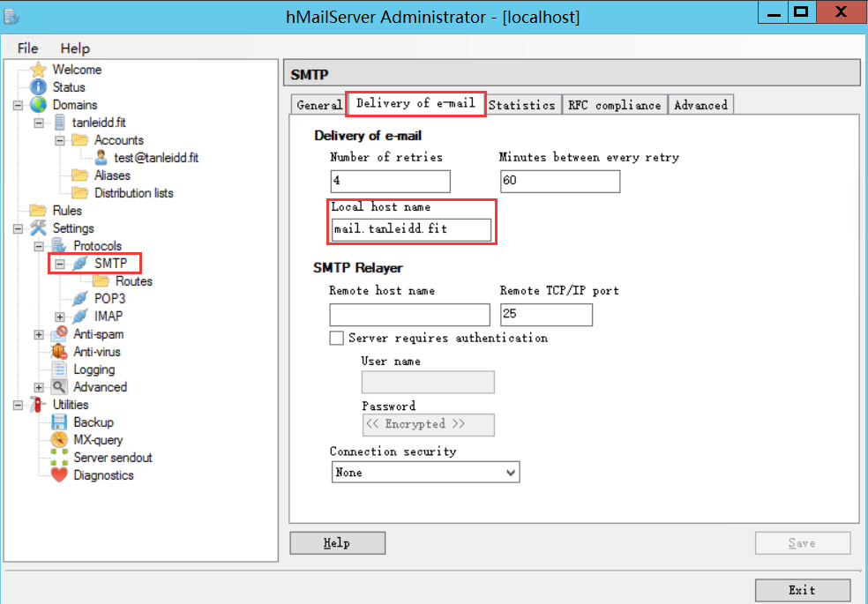
Task: Click the Domains globe icon
Action: click(38, 105)
